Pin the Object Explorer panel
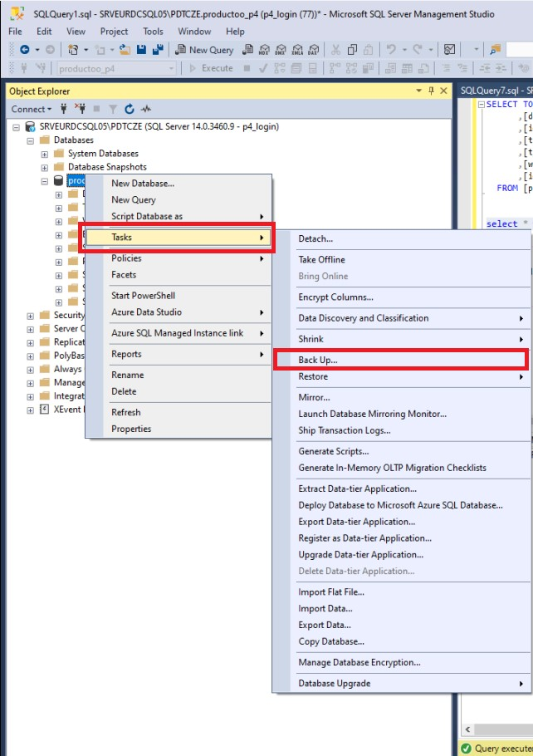The image size is (533, 756). point(431,91)
